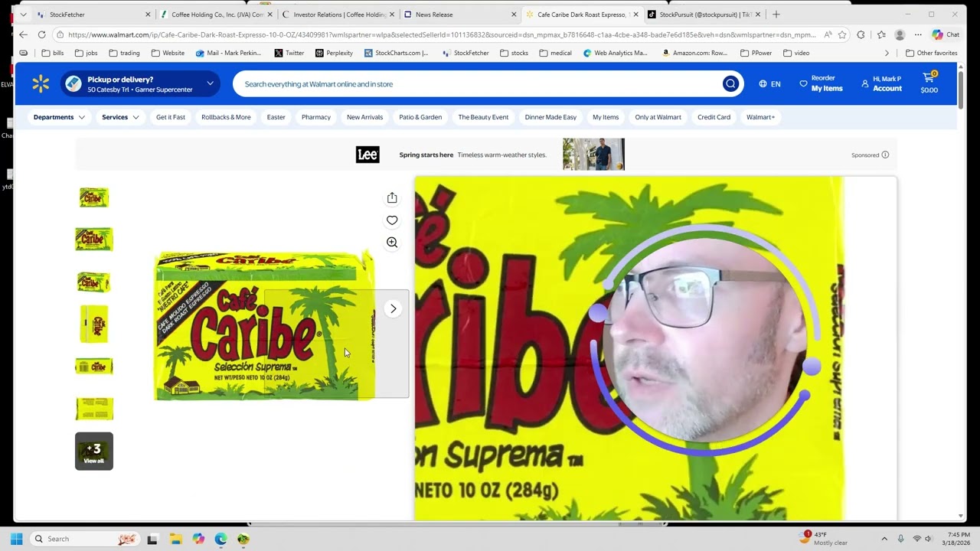This screenshot has width=980, height=551.
Task: Click the share icon above the product image
Action: coord(392,198)
